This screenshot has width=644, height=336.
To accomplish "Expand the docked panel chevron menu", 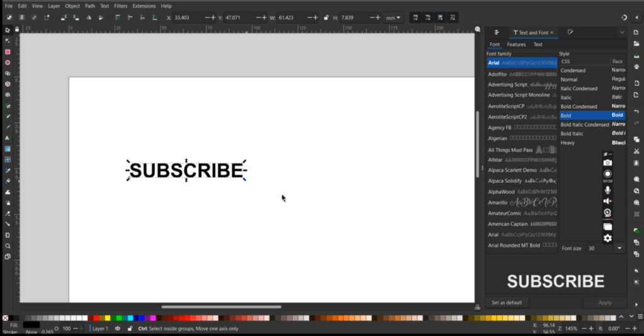I will click(x=622, y=32).
